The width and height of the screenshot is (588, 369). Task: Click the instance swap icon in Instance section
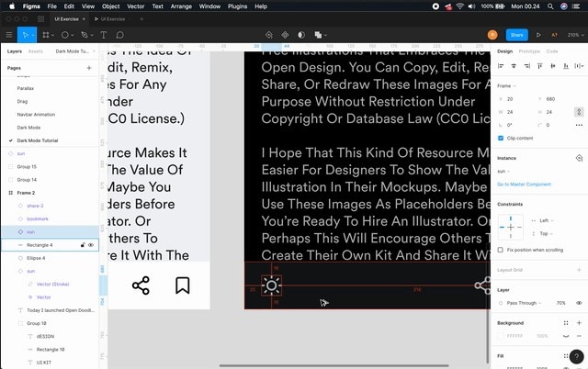click(x=579, y=158)
